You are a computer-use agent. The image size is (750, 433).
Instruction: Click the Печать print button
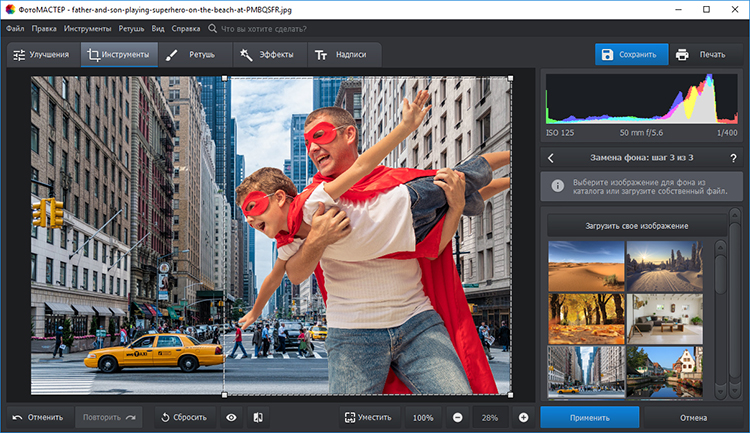pyautogui.click(x=700, y=55)
